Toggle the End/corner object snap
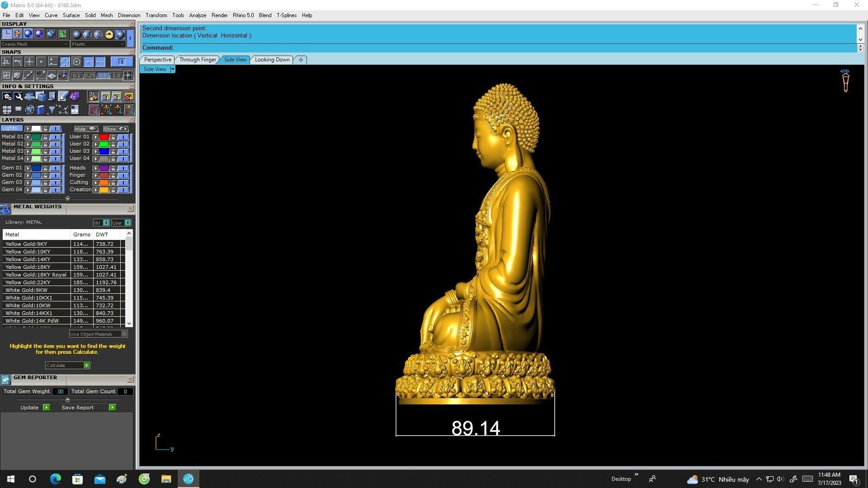Image resolution: width=868 pixels, height=488 pixels. coord(6,62)
